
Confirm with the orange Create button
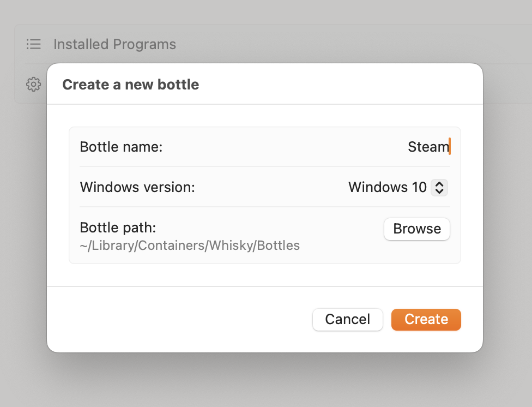[426, 319]
